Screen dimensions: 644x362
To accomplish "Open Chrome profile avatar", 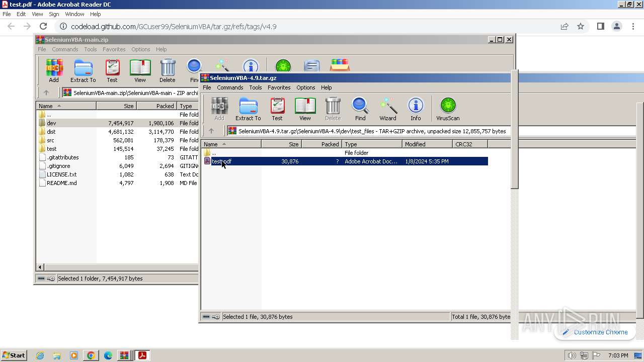I will click(616, 27).
